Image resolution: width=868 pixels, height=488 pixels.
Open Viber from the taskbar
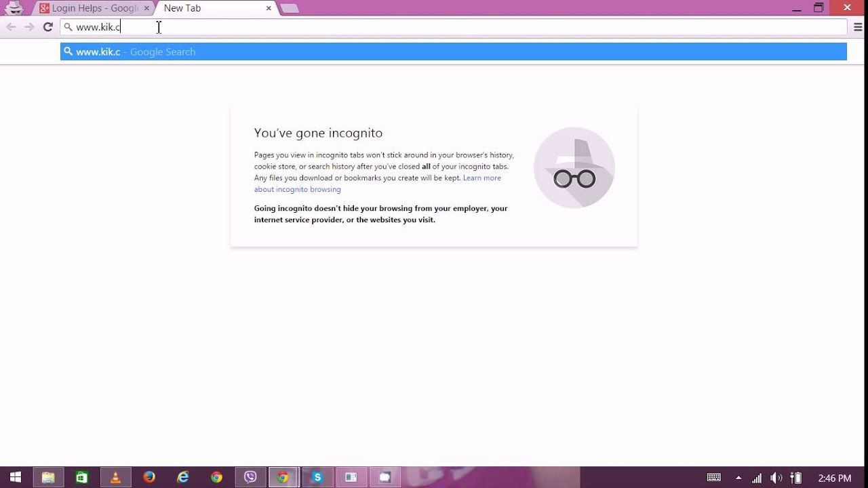(250, 478)
